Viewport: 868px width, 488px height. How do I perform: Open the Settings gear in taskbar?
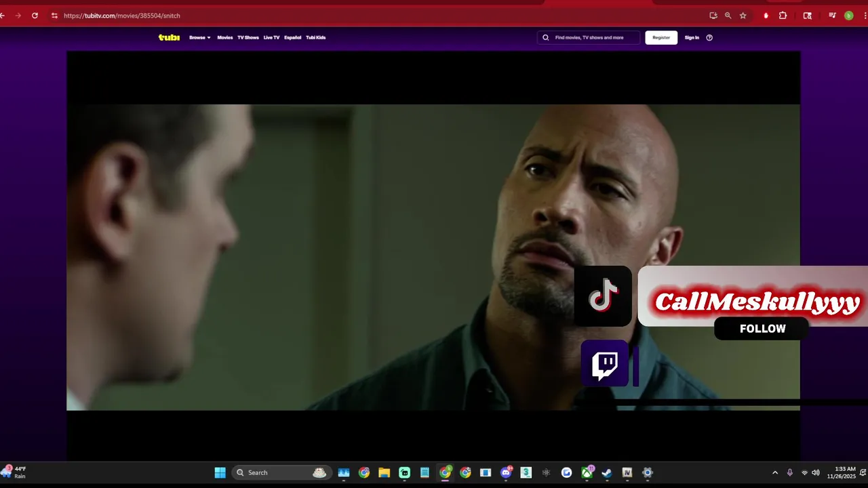pyautogui.click(x=647, y=472)
